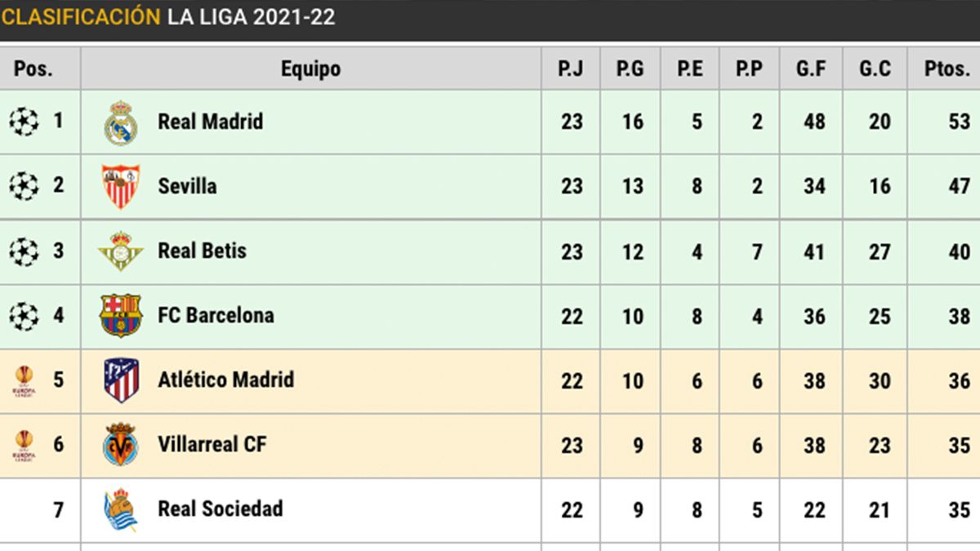Click Real Betis points value 40
This screenshot has width=980, height=551.
point(959,251)
